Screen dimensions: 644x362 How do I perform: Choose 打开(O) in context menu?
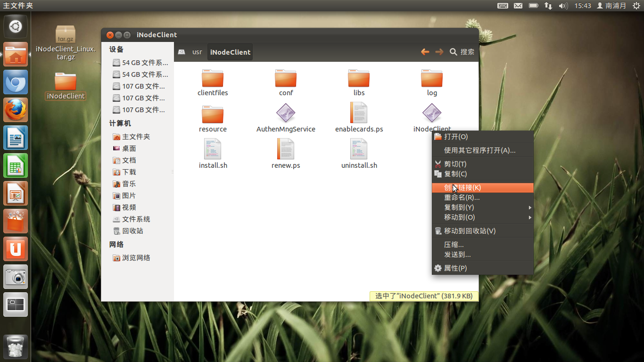(x=483, y=137)
